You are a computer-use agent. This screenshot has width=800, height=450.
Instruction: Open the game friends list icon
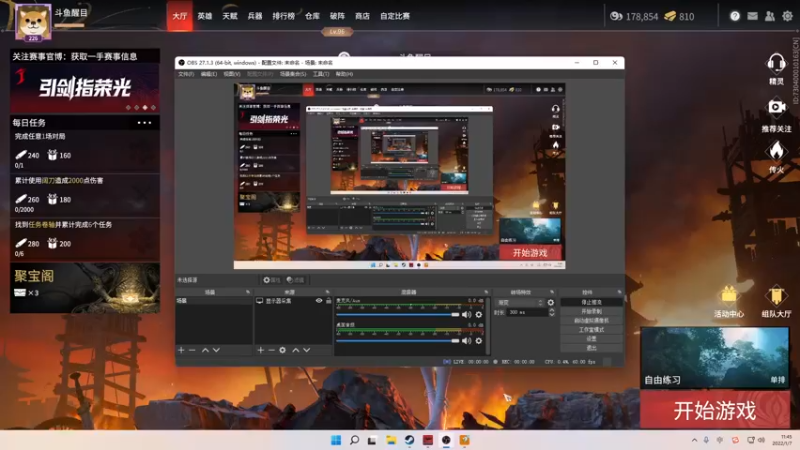[x=770, y=16]
